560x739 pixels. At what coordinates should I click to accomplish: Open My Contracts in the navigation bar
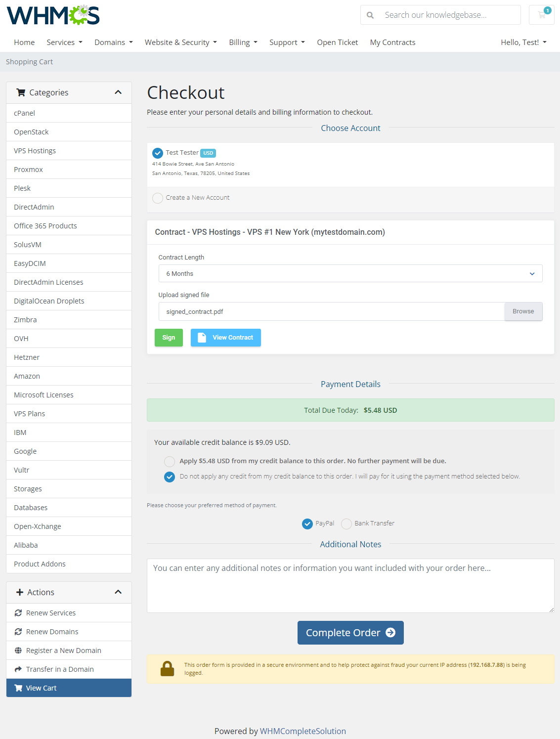392,42
